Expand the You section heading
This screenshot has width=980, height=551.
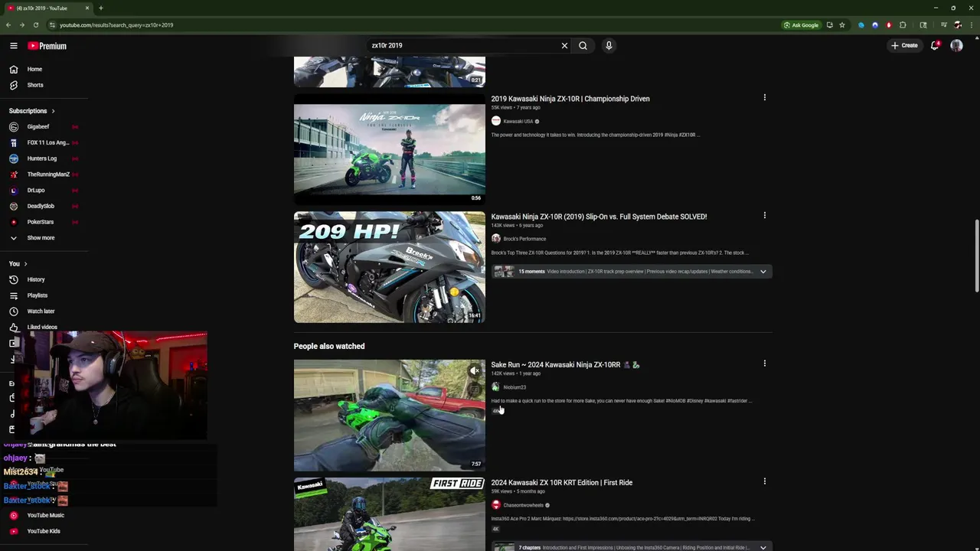[18, 263]
